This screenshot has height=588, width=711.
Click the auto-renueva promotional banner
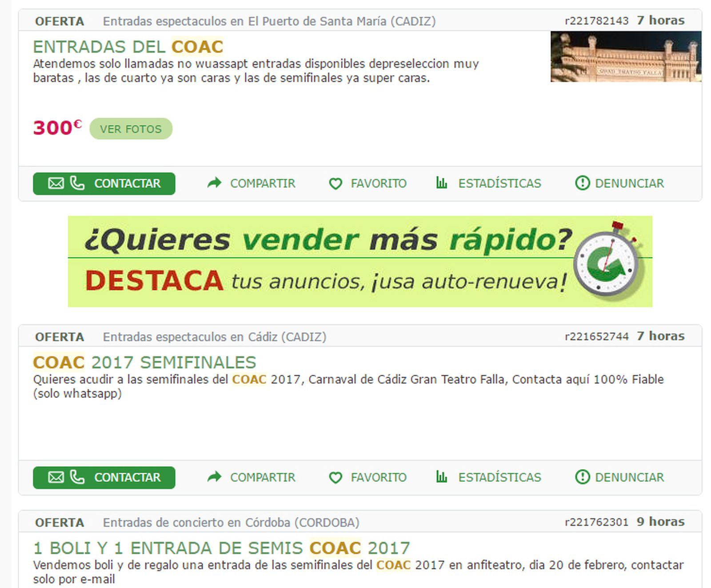point(360,261)
